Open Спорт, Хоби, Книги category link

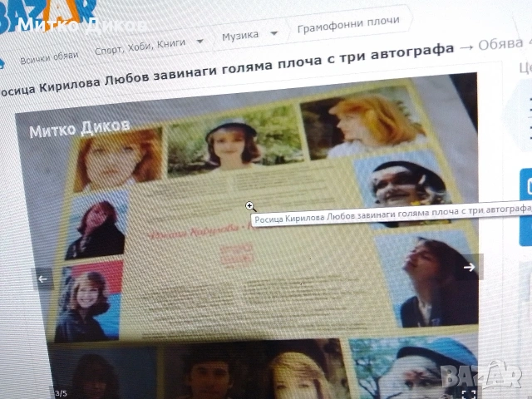[140, 47]
